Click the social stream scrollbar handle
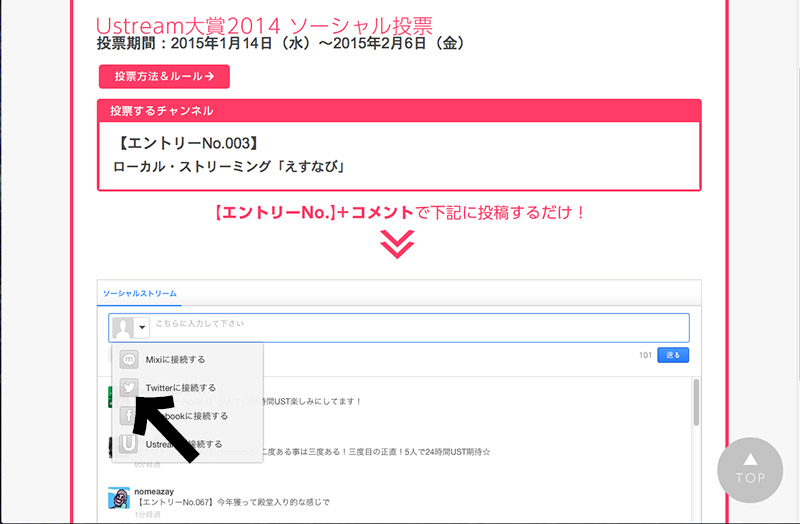This screenshot has height=524, width=800. pyautogui.click(x=696, y=403)
